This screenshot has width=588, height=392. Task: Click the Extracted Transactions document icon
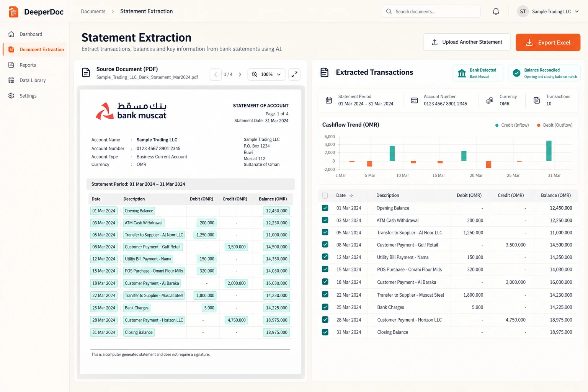point(325,72)
